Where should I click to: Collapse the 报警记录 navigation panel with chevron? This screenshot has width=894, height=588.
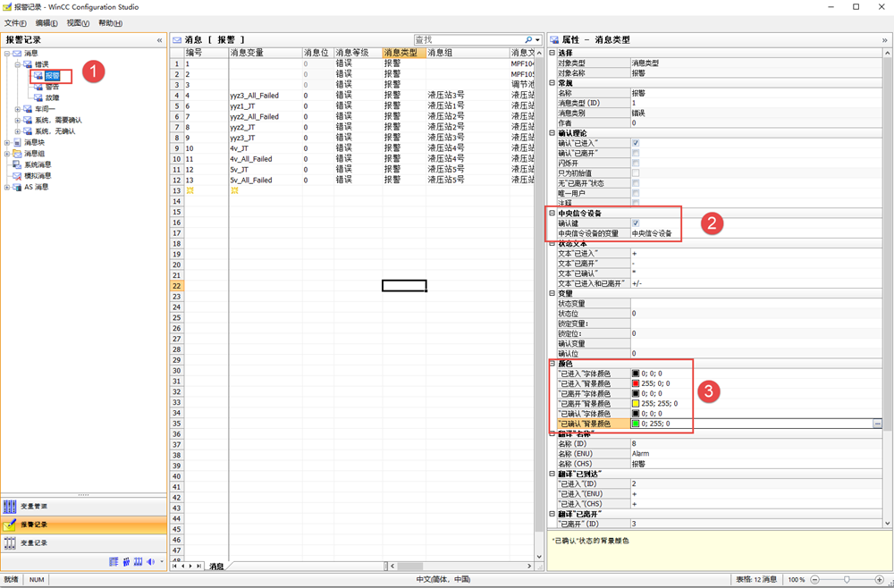159,40
